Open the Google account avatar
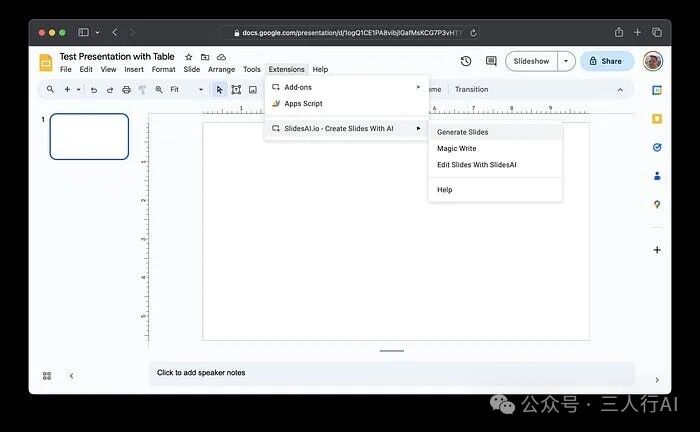The image size is (700, 432). pos(653,61)
